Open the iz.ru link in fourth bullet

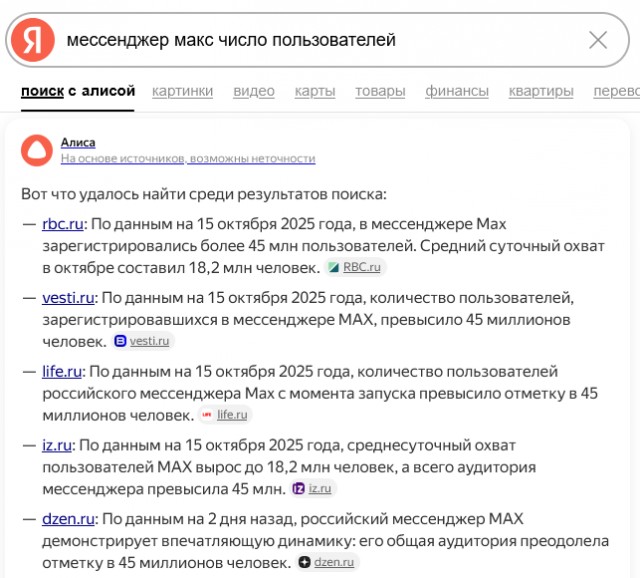(57, 445)
